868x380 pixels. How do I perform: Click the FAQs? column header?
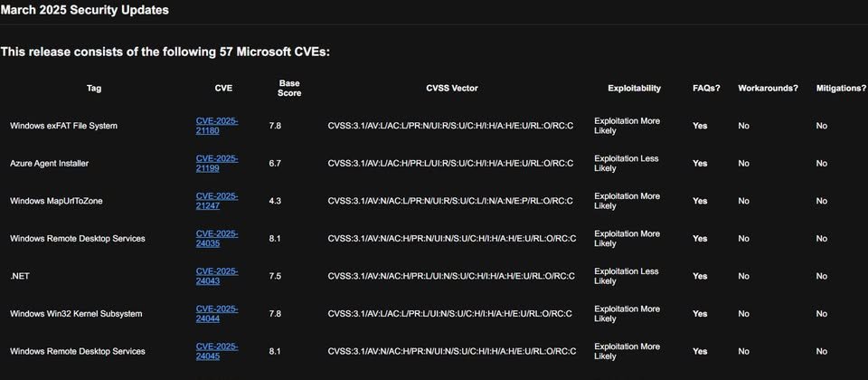point(706,88)
